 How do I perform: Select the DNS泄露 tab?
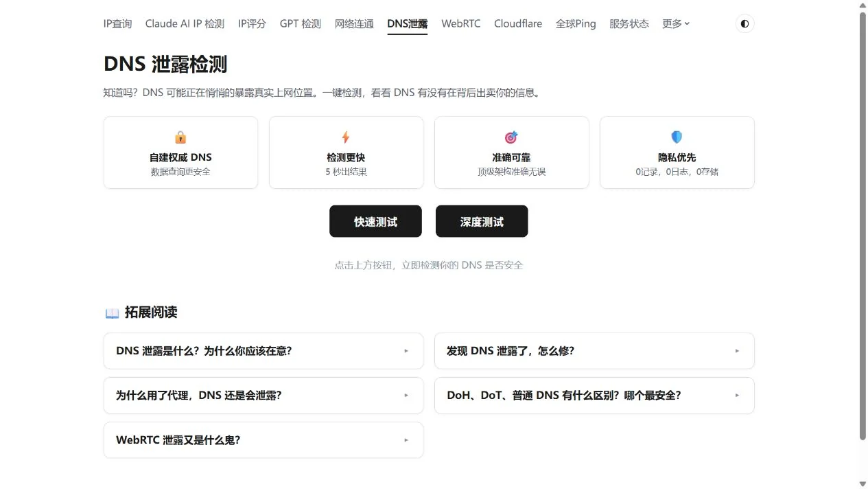(408, 23)
